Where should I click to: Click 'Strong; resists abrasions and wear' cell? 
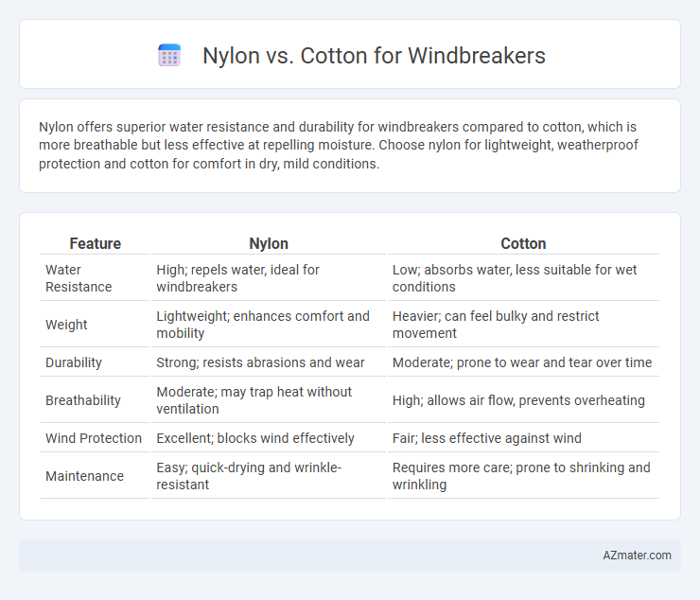269,362
